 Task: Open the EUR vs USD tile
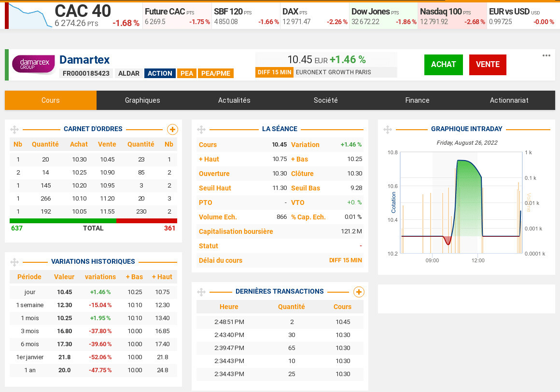(521, 16)
